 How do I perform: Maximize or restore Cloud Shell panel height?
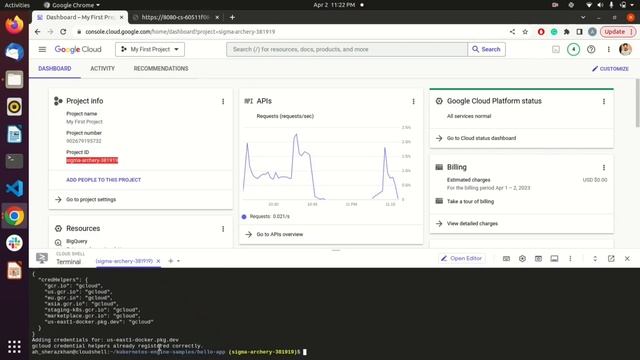595,258
